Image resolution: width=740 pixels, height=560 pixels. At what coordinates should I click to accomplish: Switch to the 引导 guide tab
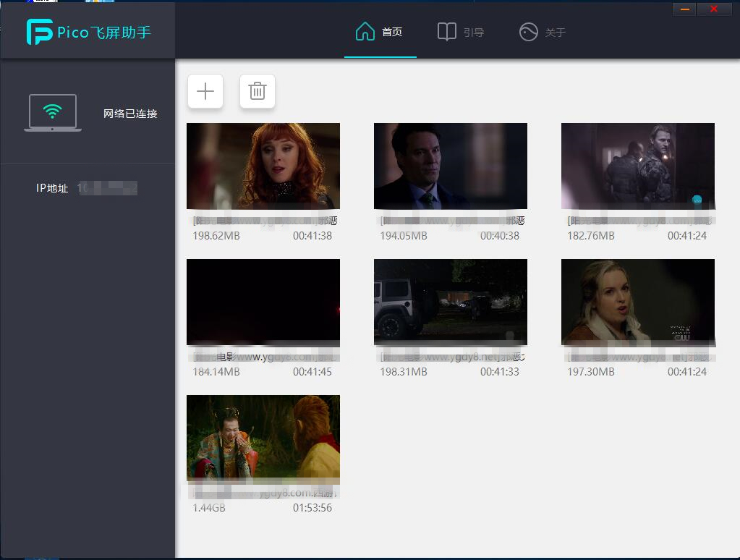click(461, 32)
